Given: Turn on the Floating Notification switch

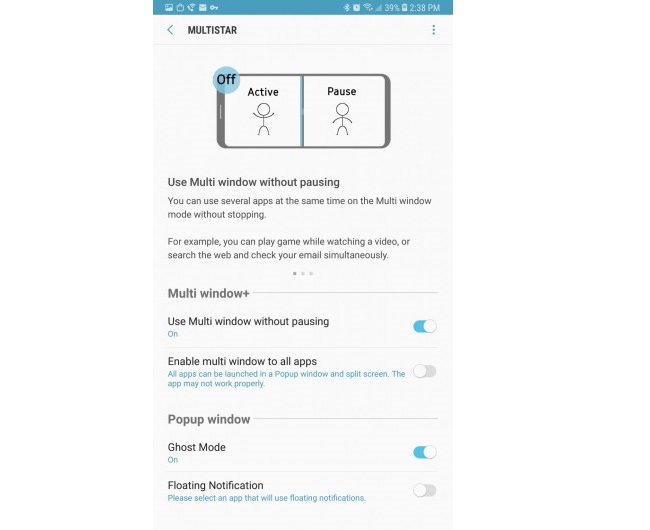Looking at the screenshot, I should (x=425, y=490).
